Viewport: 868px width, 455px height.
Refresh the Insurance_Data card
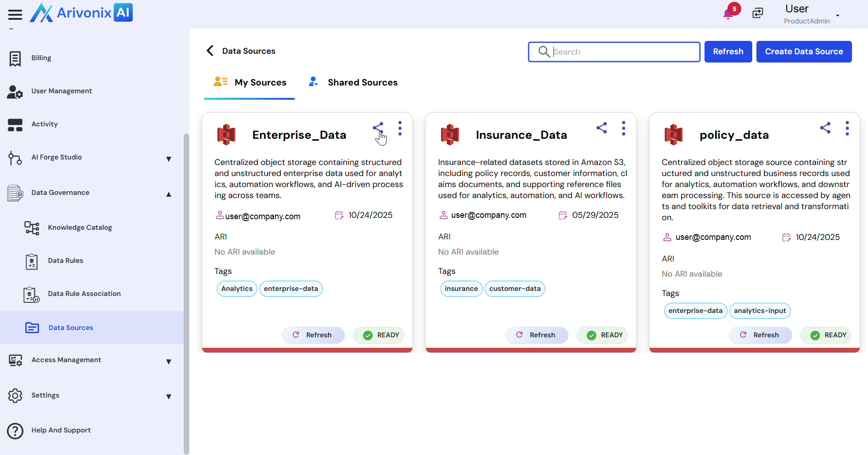tap(536, 335)
